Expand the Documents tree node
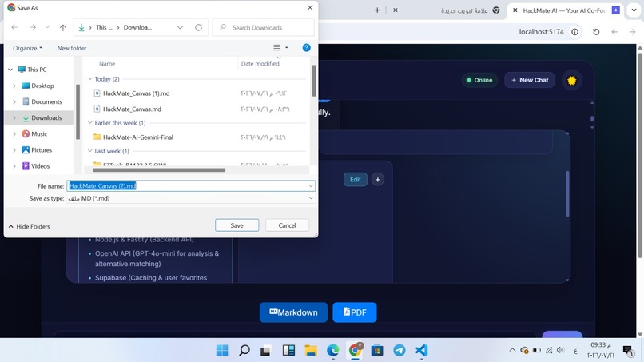 click(14, 101)
